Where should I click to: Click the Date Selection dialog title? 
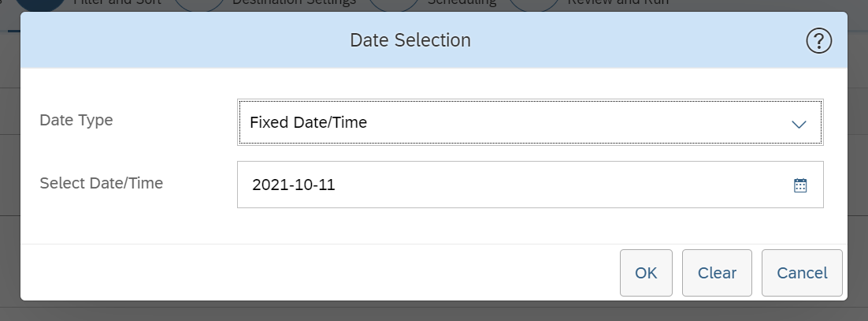(x=410, y=40)
